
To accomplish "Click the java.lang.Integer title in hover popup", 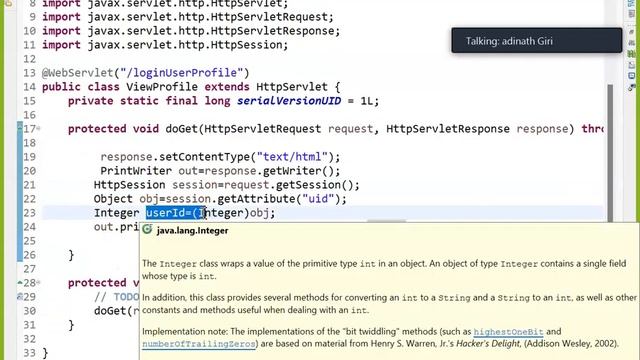I will (x=192, y=231).
